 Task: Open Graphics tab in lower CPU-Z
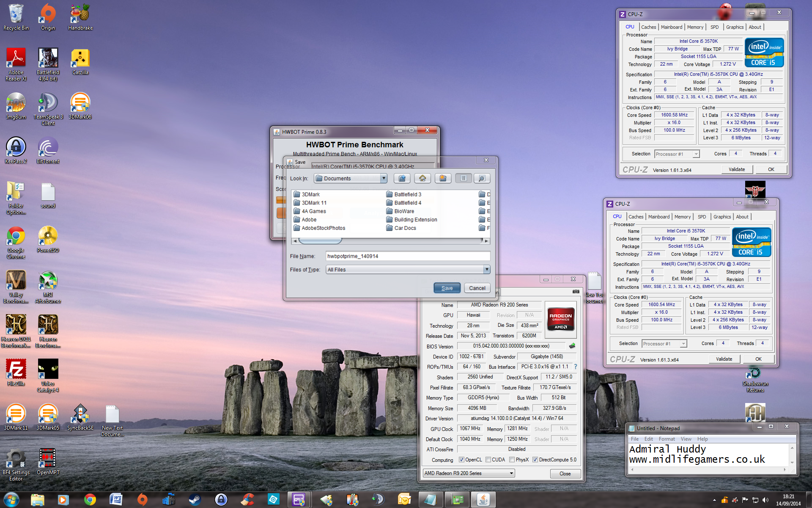tap(722, 217)
